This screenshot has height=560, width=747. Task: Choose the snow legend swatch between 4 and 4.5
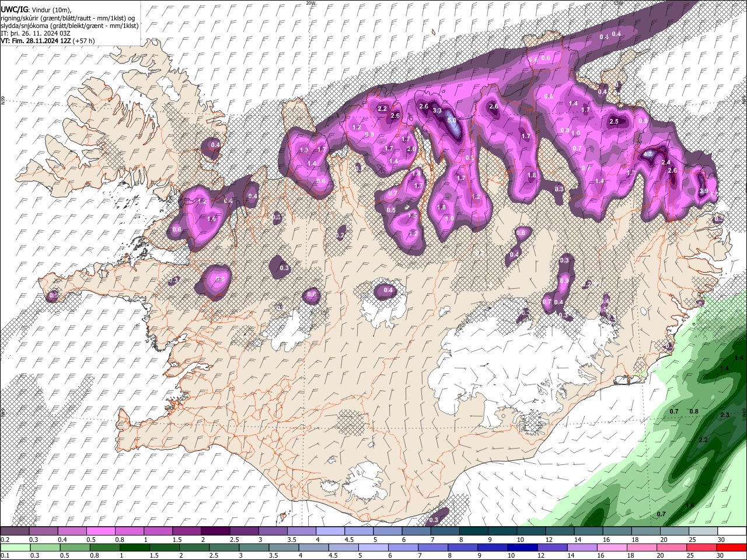tap(330, 531)
